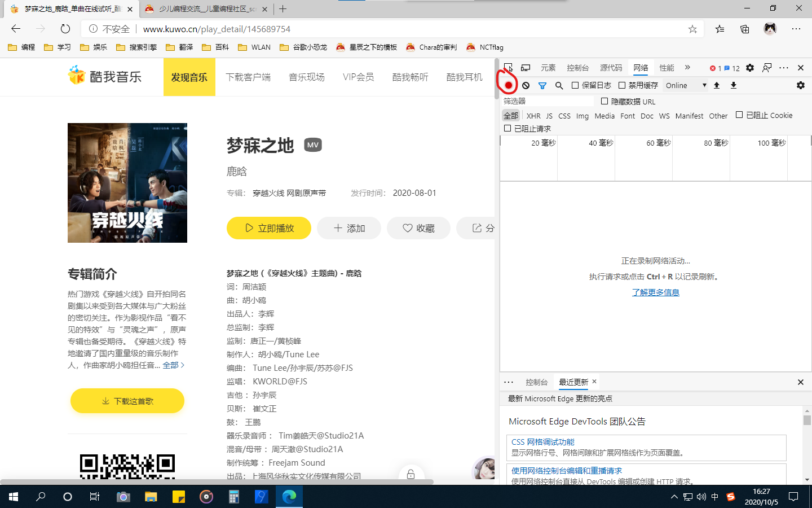Click the 下载这首歌 download button
812x508 pixels.
(x=127, y=401)
